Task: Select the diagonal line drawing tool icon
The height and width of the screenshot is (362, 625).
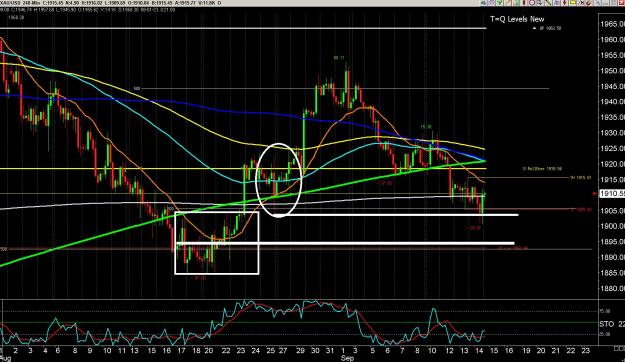Action: click(548, 2)
